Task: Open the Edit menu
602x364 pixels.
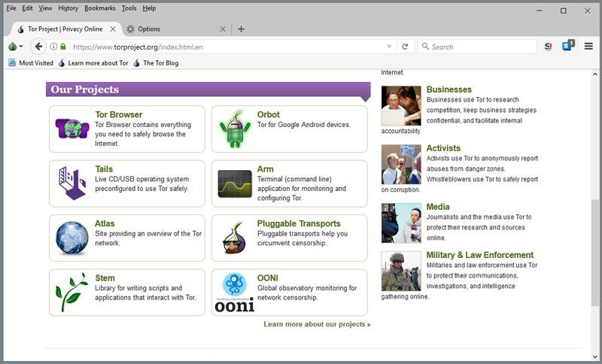Action: pyautogui.click(x=27, y=8)
